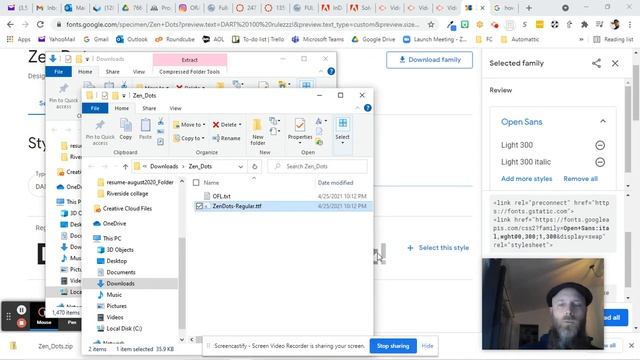Open the Select dropdown arrow

point(342,143)
